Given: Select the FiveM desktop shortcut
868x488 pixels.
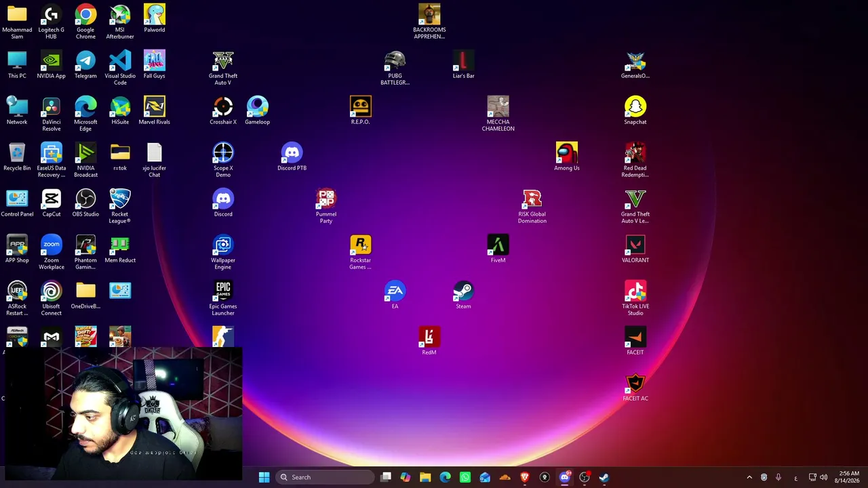Looking at the screenshot, I should pos(498,249).
